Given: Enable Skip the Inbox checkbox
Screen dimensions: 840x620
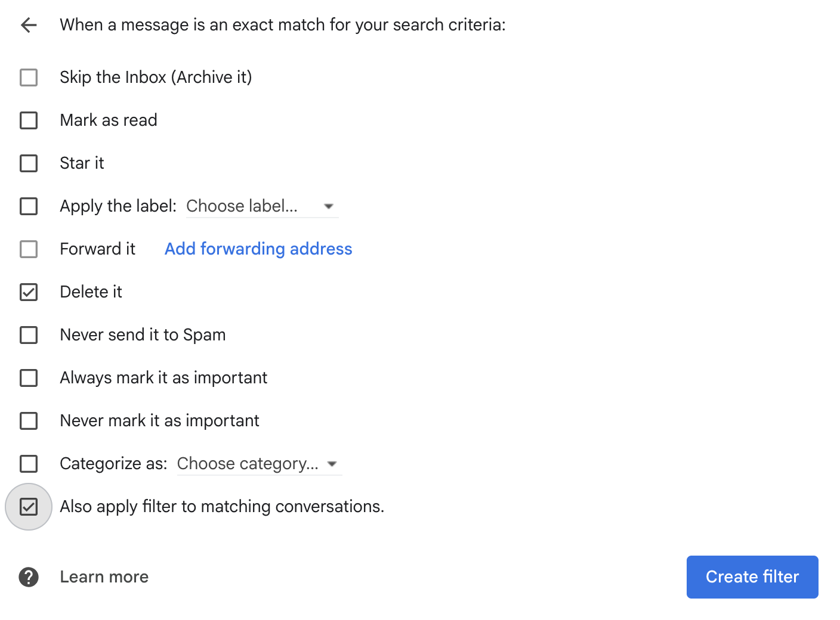Looking at the screenshot, I should tap(29, 77).
